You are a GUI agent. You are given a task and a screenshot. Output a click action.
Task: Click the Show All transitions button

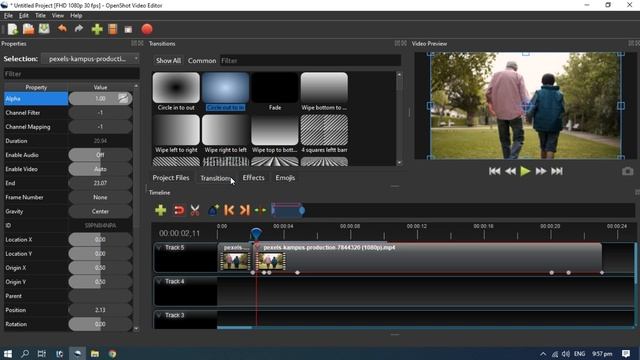pyautogui.click(x=168, y=60)
